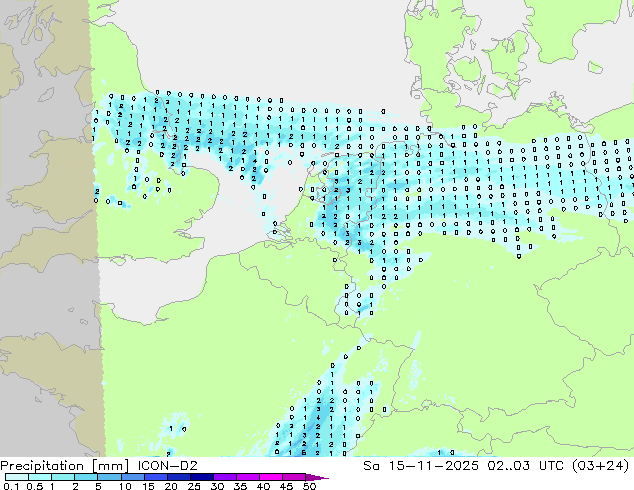
Task: Click the 30–35 mm purple swatch
Action: coord(224,477)
